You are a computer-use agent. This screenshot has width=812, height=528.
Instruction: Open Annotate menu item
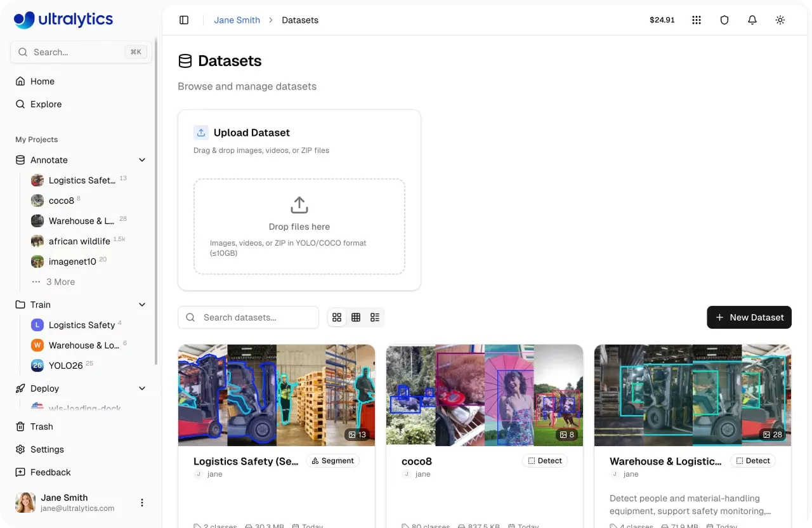pos(49,160)
